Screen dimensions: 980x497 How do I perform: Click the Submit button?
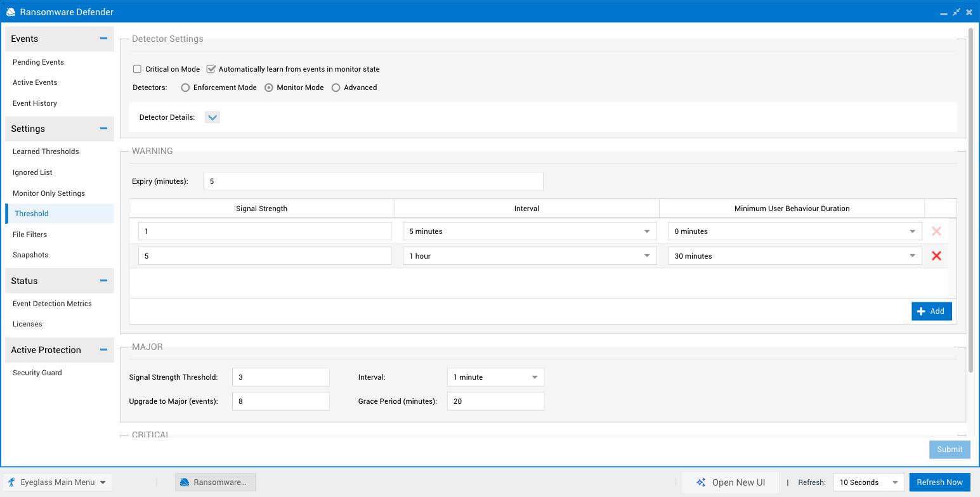click(x=950, y=449)
